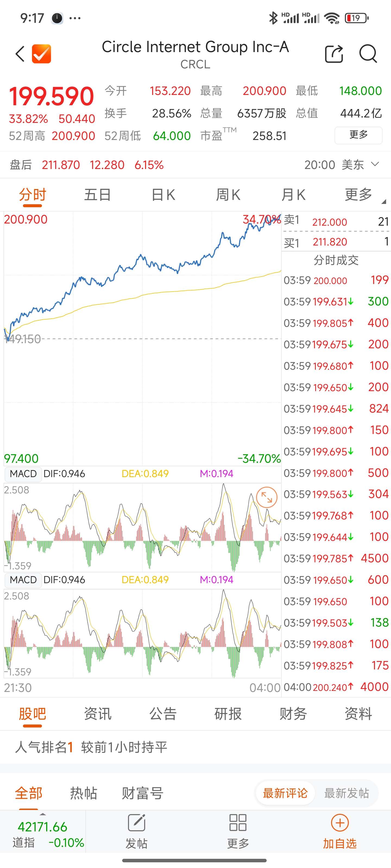The height and width of the screenshot is (868, 391).
Task: Tap the orange checkmark app logo
Action: tap(42, 54)
